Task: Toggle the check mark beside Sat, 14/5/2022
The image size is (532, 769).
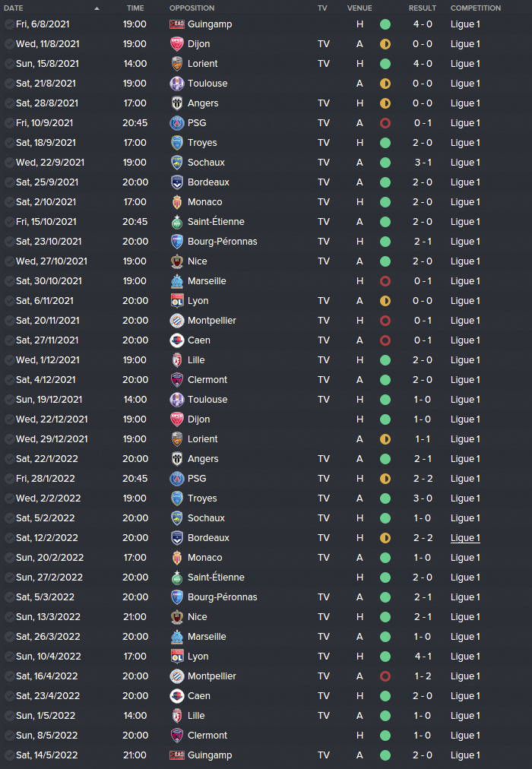Action: pyautogui.click(x=8, y=755)
